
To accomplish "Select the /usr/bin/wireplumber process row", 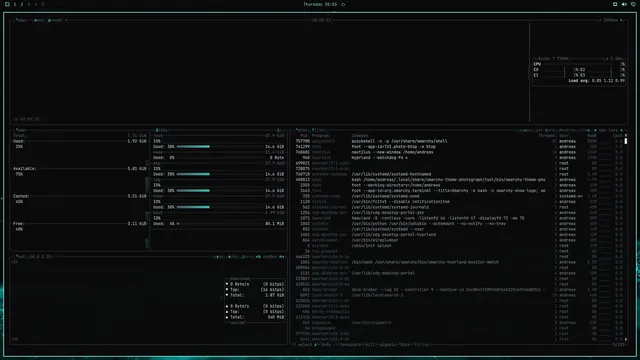I will point(459,240).
